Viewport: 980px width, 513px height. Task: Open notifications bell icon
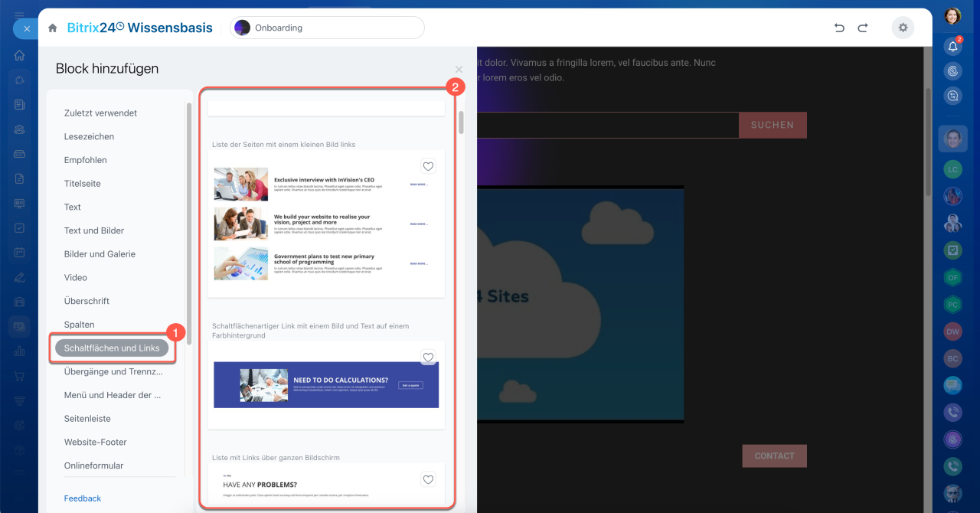pos(953,47)
